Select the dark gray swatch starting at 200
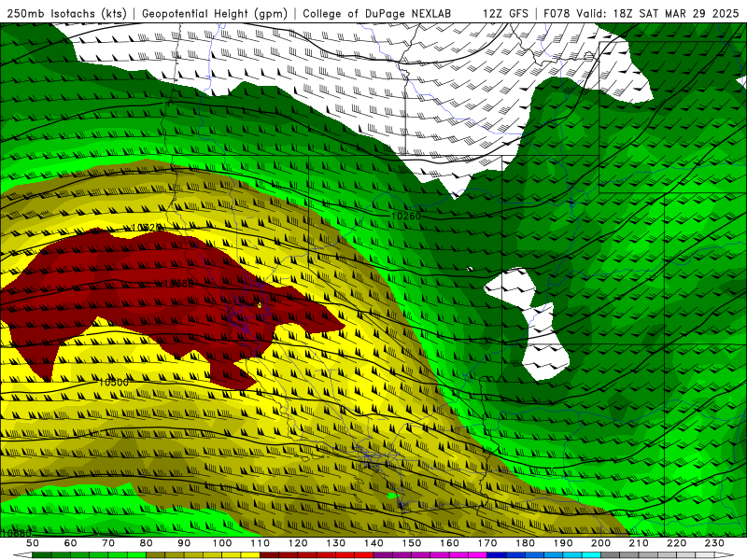 coord(611,555)
